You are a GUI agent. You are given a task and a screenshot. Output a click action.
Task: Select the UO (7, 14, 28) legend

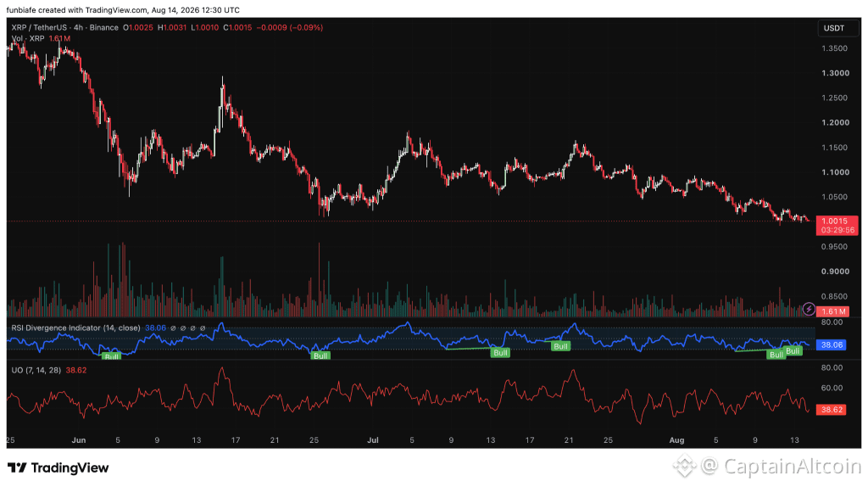click(36, 370)
